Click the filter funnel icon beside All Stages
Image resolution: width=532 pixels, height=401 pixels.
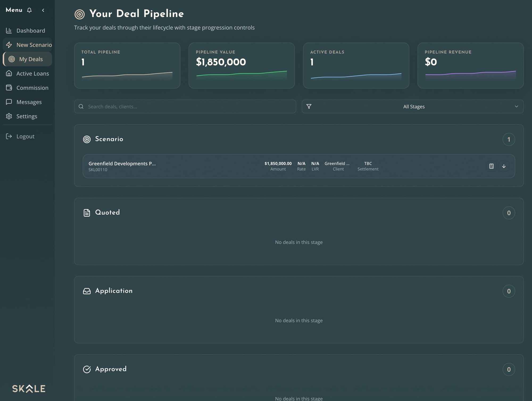(309, 106)
